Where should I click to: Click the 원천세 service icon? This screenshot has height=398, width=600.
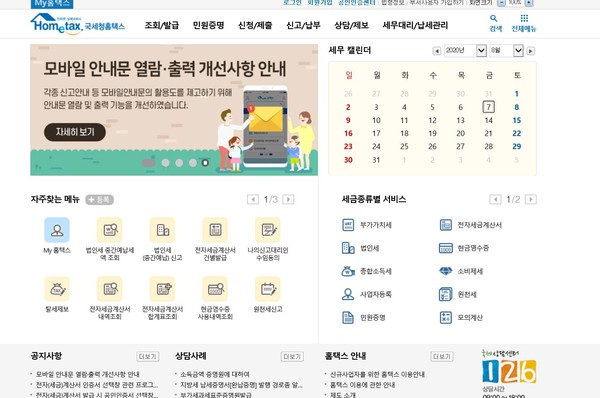click(x=446, y=294)
